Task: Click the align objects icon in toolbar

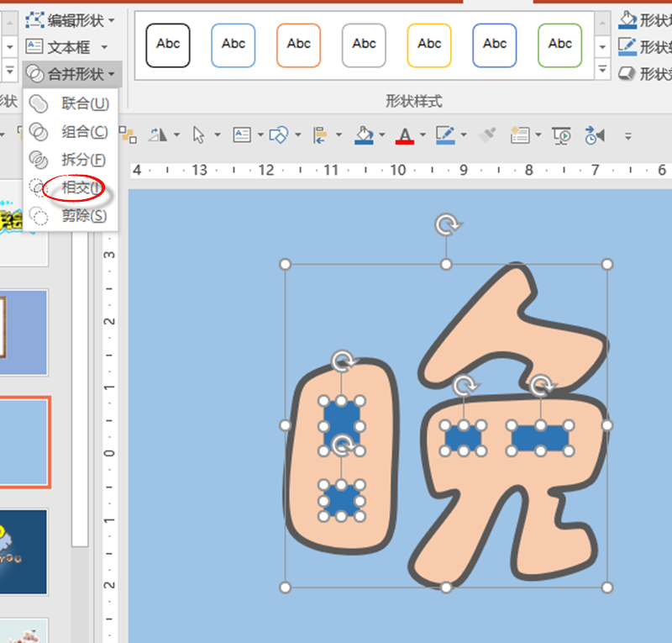Action: pos(320,135)
